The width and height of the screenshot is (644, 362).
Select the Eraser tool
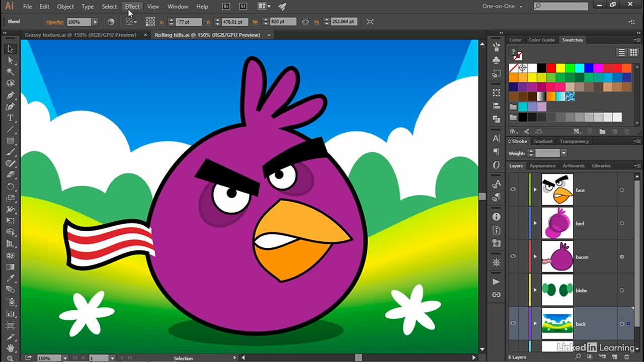point(10,175)
